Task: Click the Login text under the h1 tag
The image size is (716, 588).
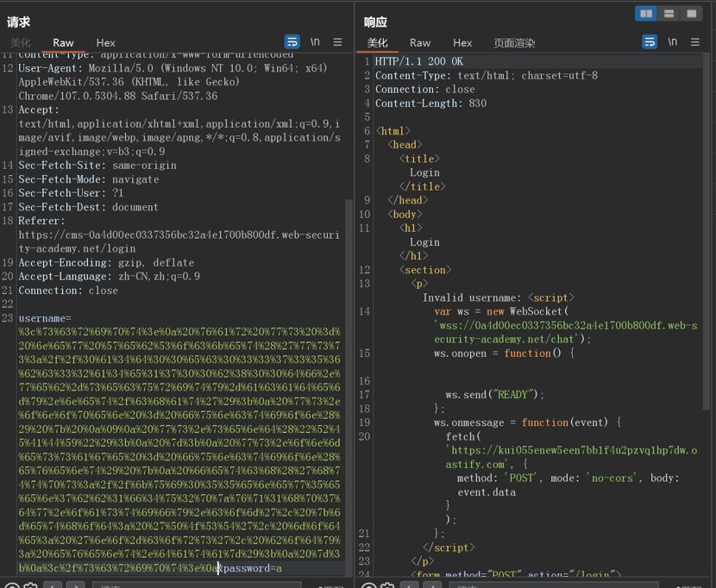Action: pyautogui.click(x=424, y=242)
